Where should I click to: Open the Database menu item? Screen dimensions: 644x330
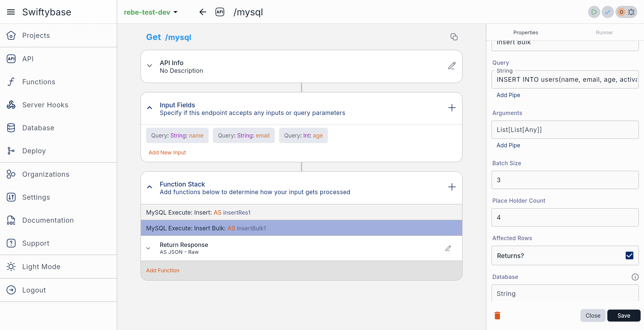pos(59,128)
